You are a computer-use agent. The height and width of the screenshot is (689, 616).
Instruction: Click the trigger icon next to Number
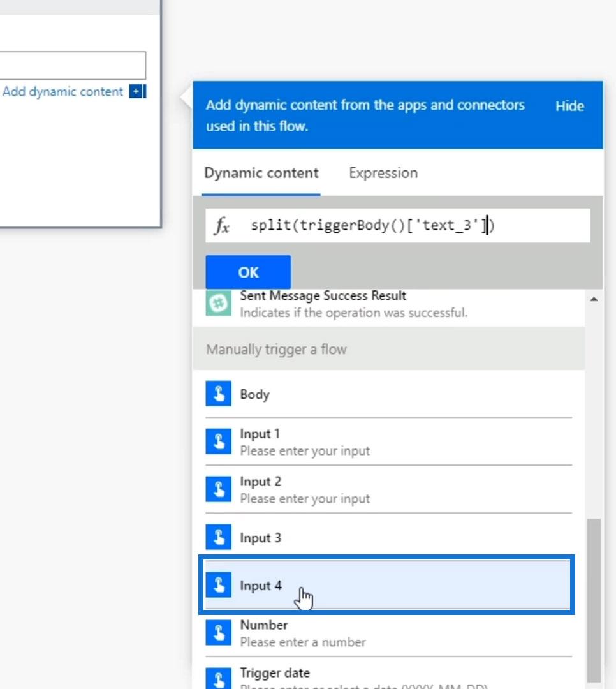(218, 633)
